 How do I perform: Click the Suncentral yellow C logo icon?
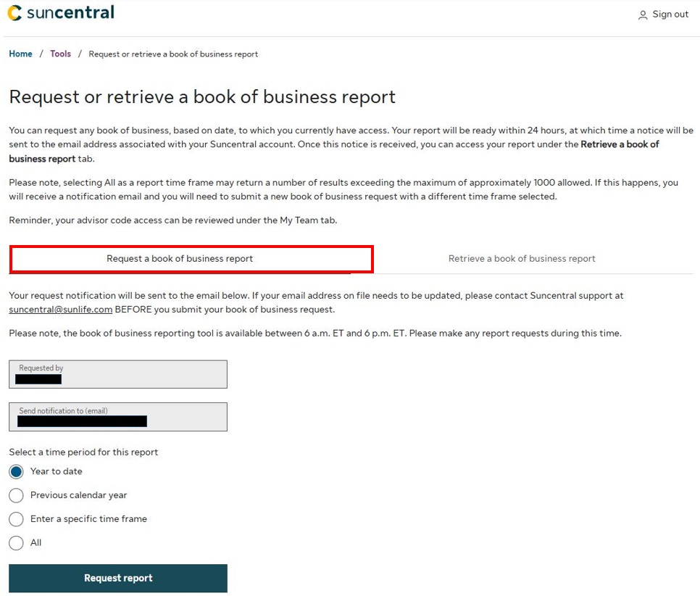tap(14, 13)
